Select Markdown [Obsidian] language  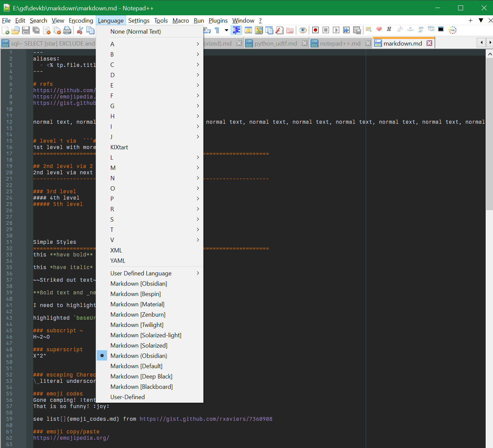[x=150, y=283]
